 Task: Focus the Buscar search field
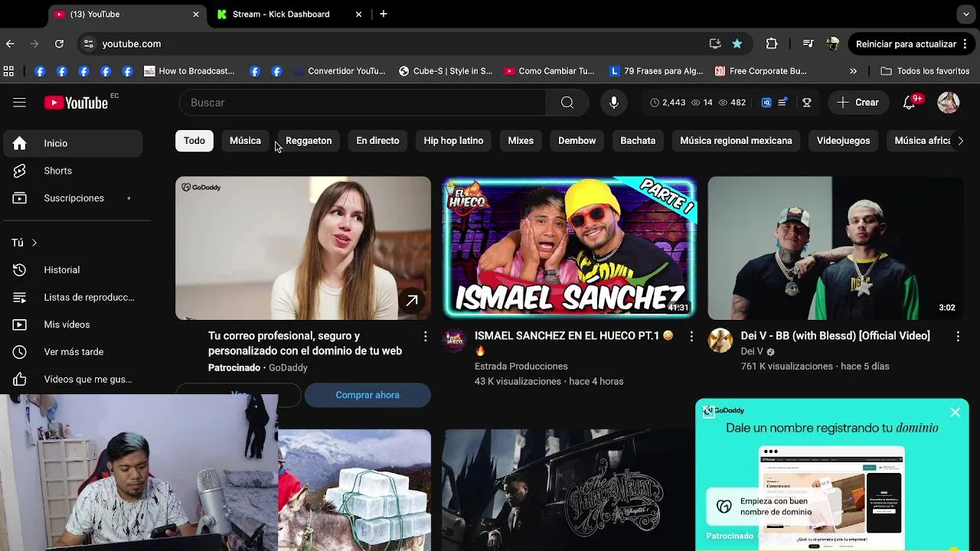point(362,103)
